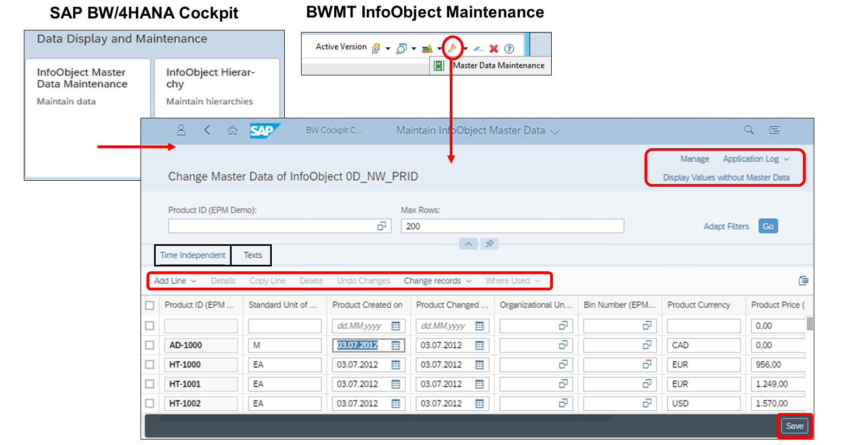Click the Details button
Viewport: 868px width, 445px height.
(x=223, y=281)
